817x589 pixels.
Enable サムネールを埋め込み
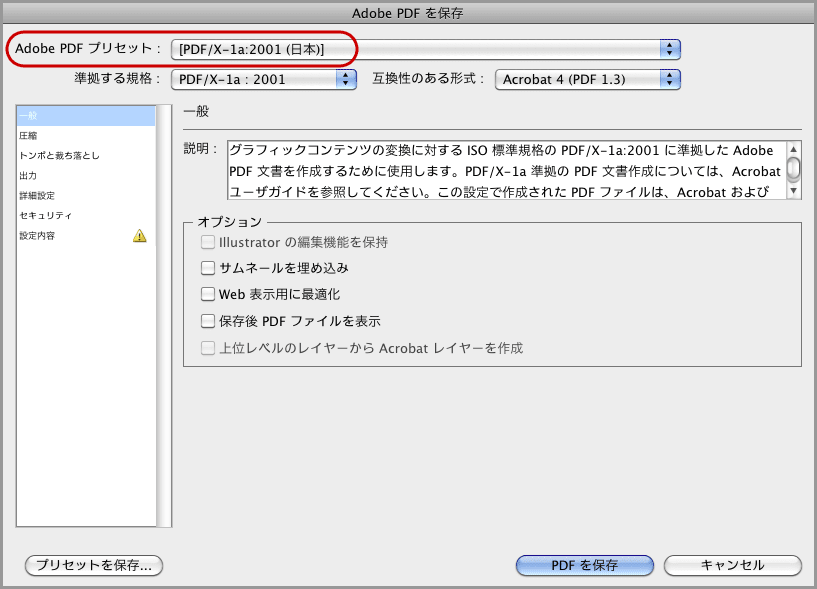tap(207, 268)
